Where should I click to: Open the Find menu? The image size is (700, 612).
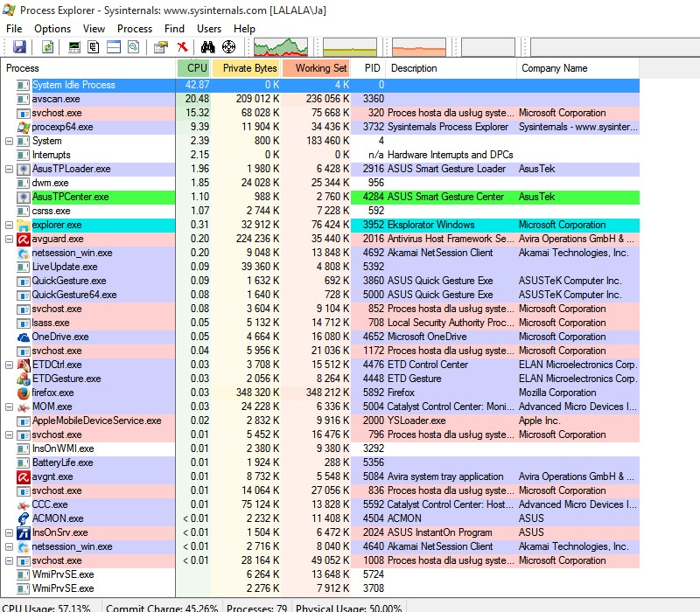[174, 29]
